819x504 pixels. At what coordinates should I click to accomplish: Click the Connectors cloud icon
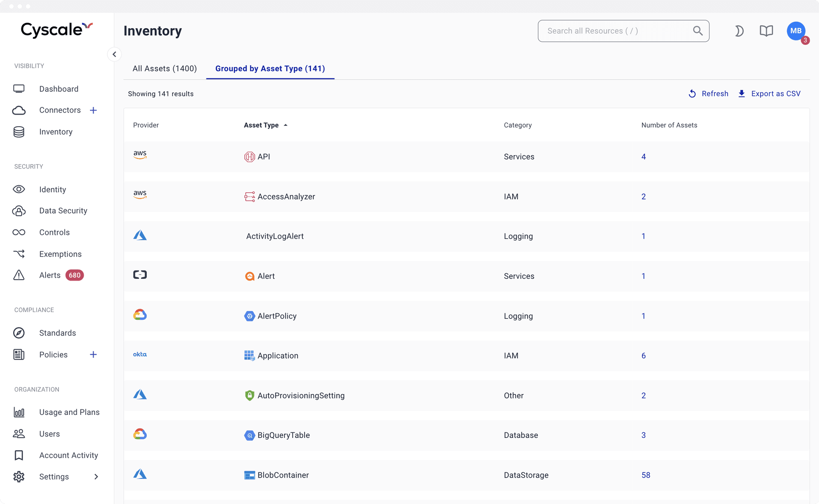click(x=19, y=110)
